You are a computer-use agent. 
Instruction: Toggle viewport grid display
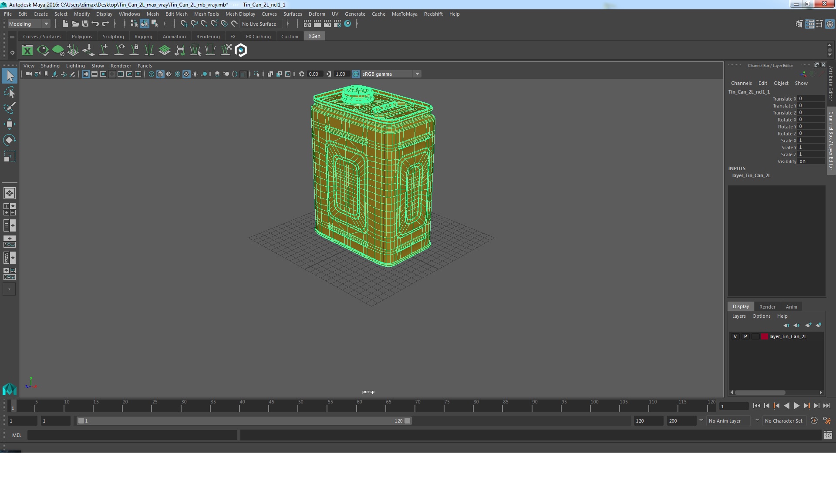[x=86, y=74]
